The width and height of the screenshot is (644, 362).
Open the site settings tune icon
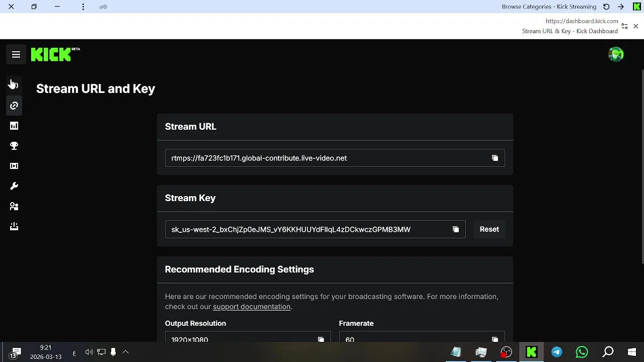coord(624,26)
